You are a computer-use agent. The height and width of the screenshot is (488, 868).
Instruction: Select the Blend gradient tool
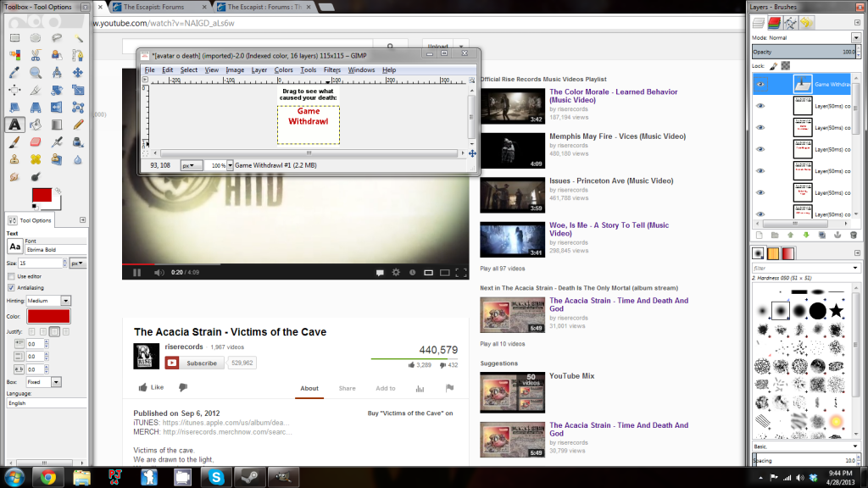tap(57, 125)
